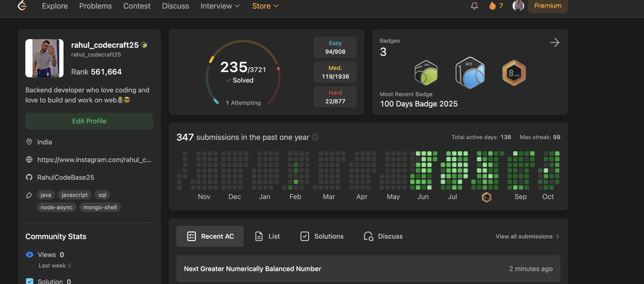Switch to the Discuss tab in profile
Viewport: 644px width, 284px height.
383,236
